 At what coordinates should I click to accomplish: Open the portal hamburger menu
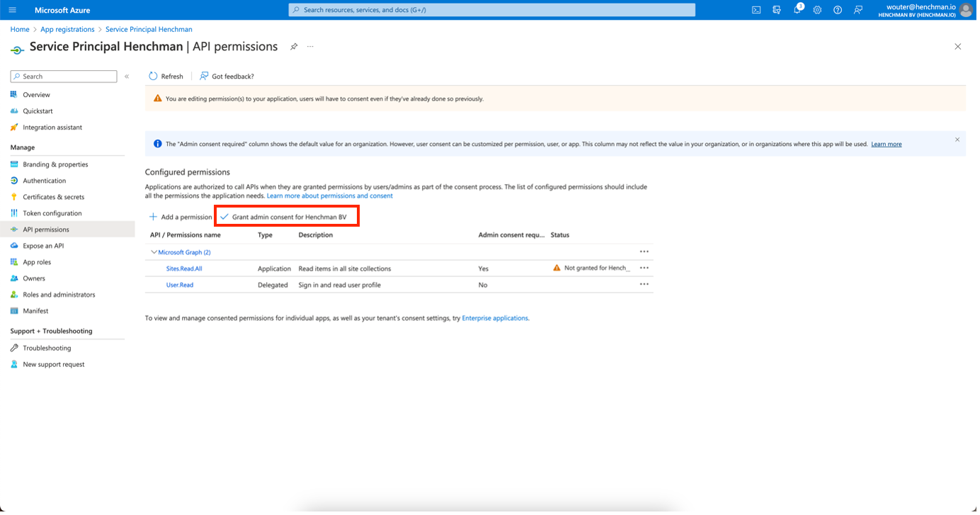pos(12,10)
